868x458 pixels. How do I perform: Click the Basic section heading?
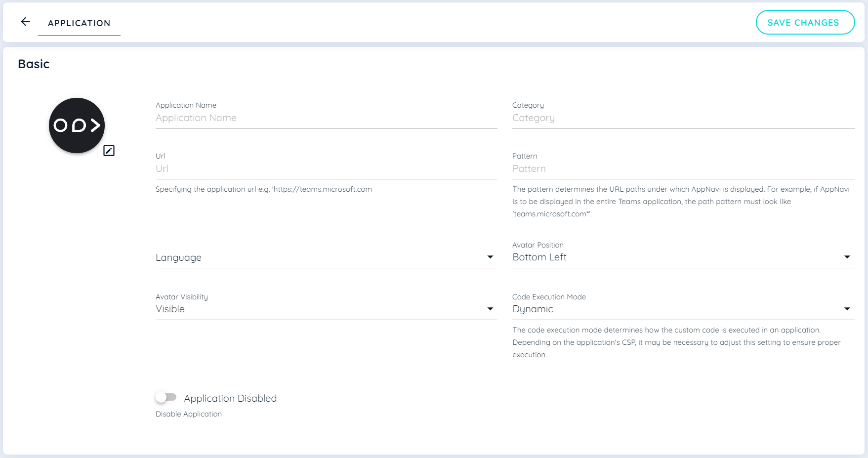tap(33, 64)
